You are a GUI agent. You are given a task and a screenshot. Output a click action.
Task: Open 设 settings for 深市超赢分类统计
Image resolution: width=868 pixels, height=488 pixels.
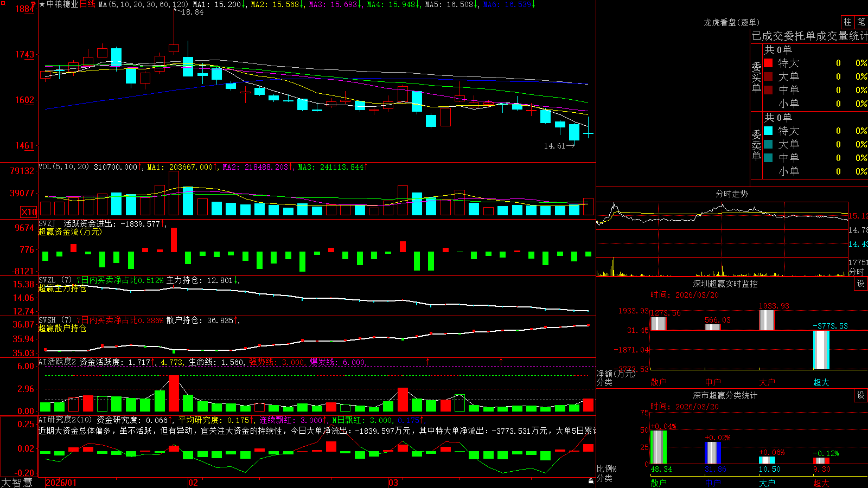coord(861,395)
